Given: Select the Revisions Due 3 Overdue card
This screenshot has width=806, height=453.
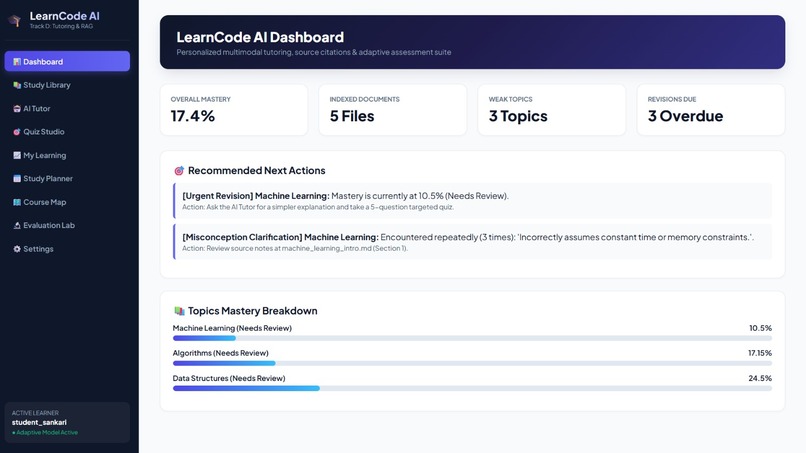Looking at the screenshot, I should tap(711, 110).
